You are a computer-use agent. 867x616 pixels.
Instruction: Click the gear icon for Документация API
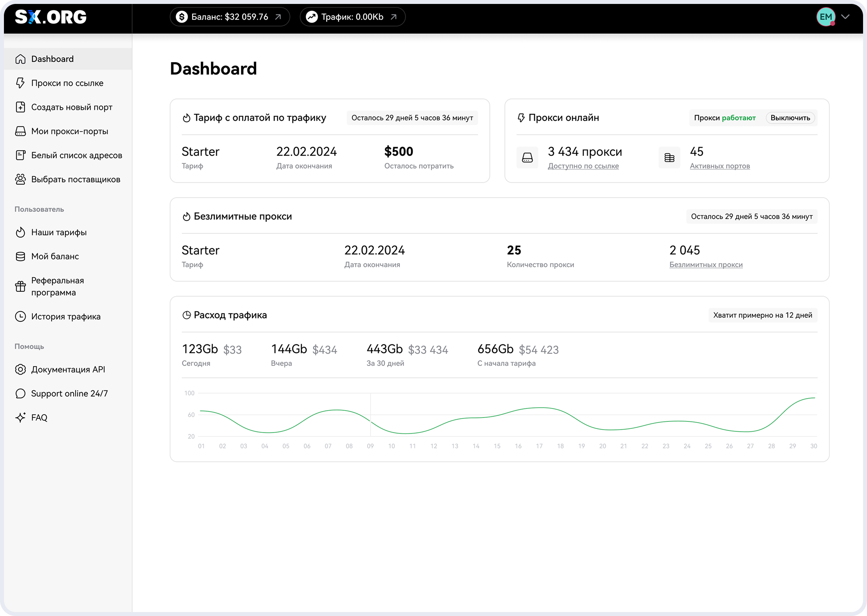pyautogui.click(x=20, y=369)
